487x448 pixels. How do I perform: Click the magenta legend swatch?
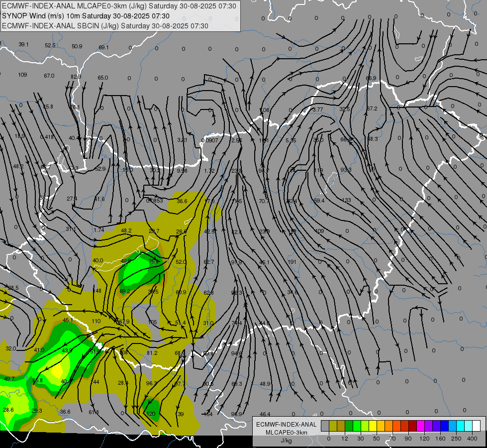click(x=420, y=426)
